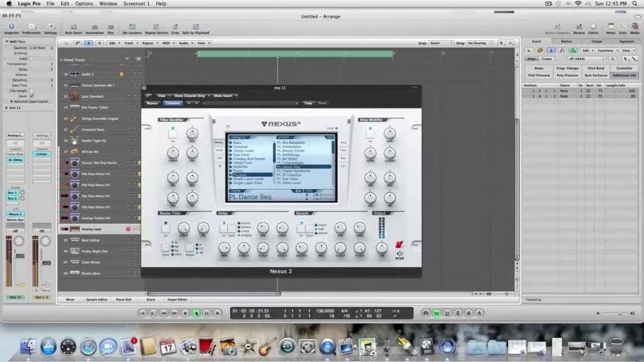Expand the Global Tracks disclosure triangle
The height and width of the screenshot is (362, 644).
pos(62,60)
